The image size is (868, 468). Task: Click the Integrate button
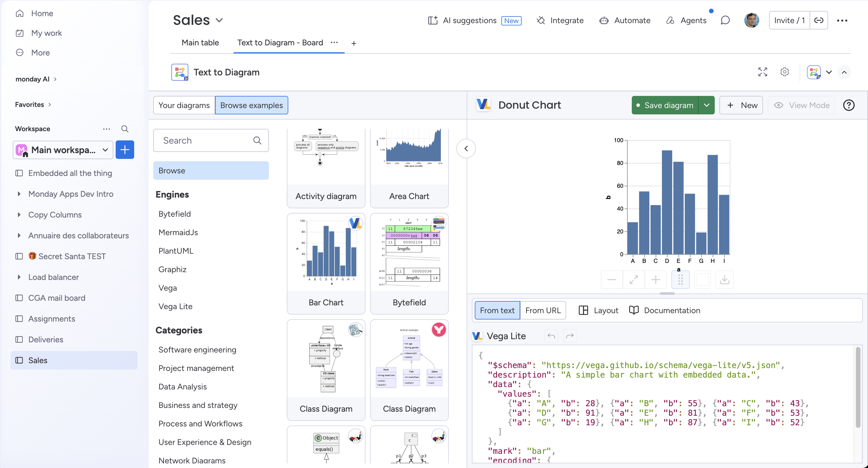click(560, 21)
